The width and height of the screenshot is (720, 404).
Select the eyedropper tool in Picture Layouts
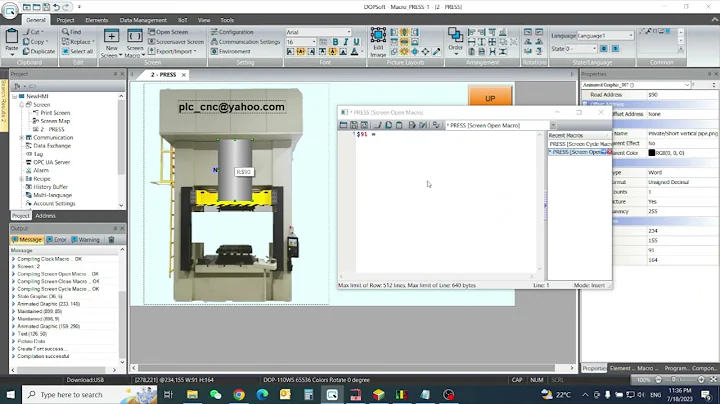437,51
